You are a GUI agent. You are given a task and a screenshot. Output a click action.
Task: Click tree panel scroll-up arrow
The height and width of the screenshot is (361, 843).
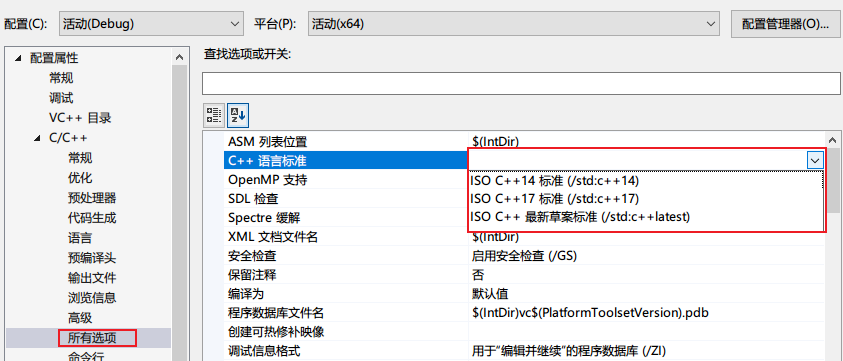[180, 57]
